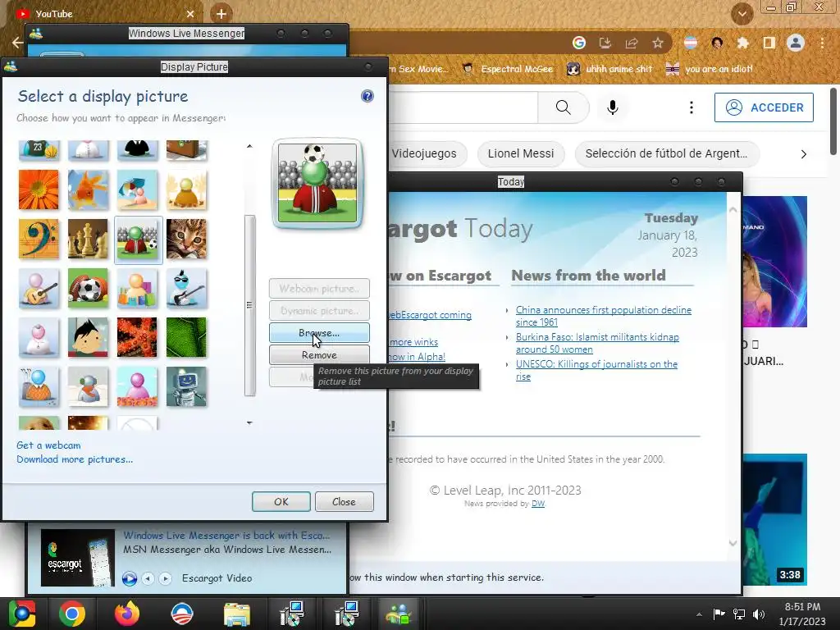
Task: Select the soccer ball and sports balls picture
Action: [88, 288]
